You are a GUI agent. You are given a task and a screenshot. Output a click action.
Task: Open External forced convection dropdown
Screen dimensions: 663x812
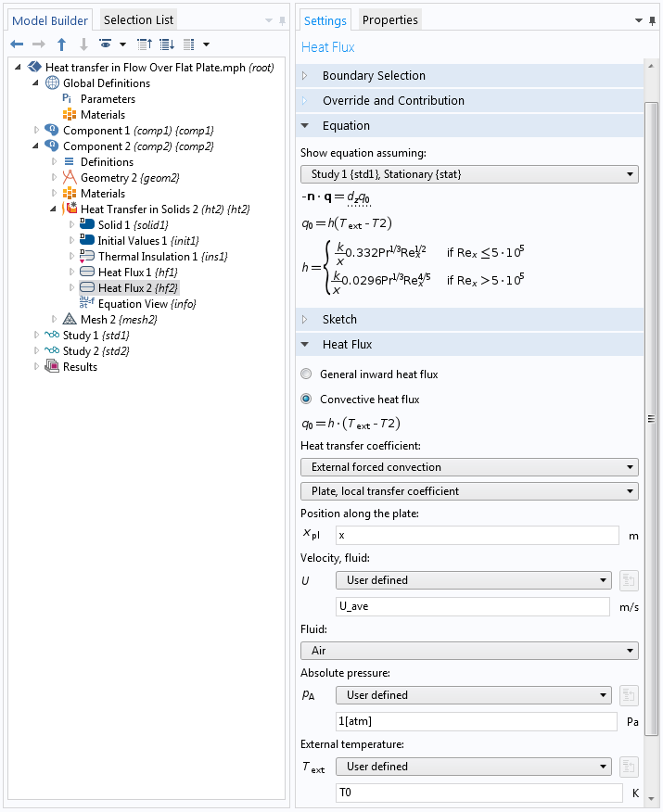coord(469,467)
